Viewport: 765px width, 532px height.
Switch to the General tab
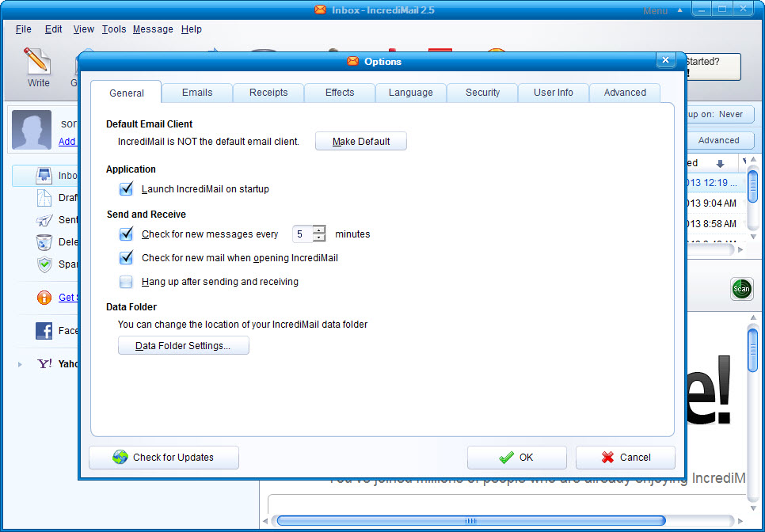pyautogui.click(x=127, y=93)
